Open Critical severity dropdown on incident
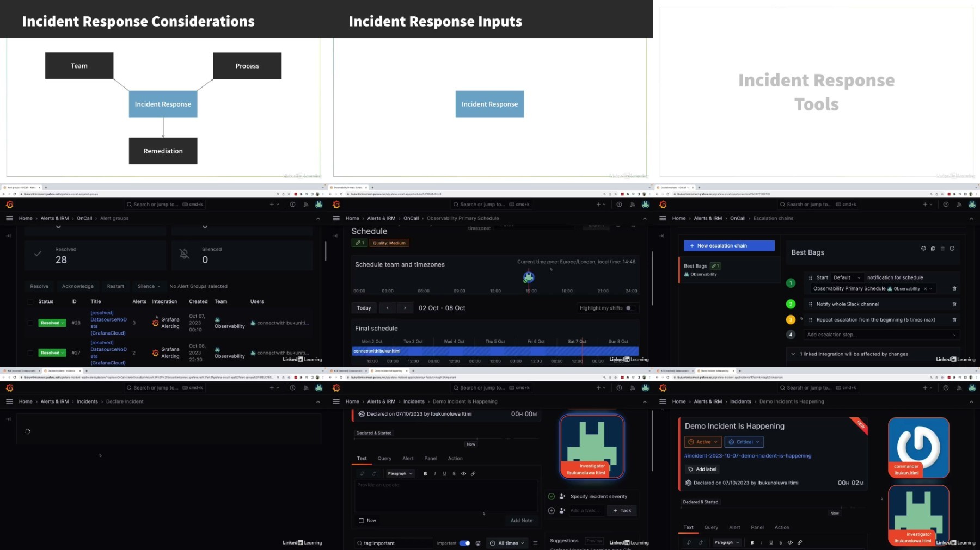The width and height of the screenshot is (980, 550). [x=744, y=442]
